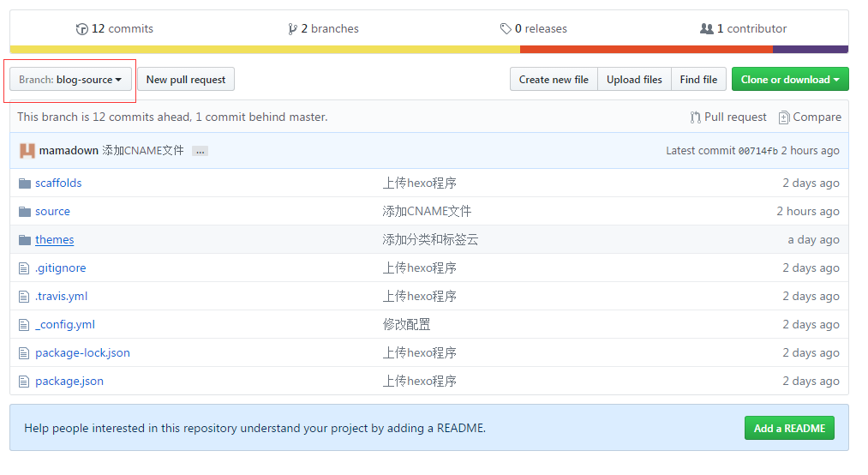Click the .gitignore file icon
Screen dimensions: 868x475
click(25, 268)
